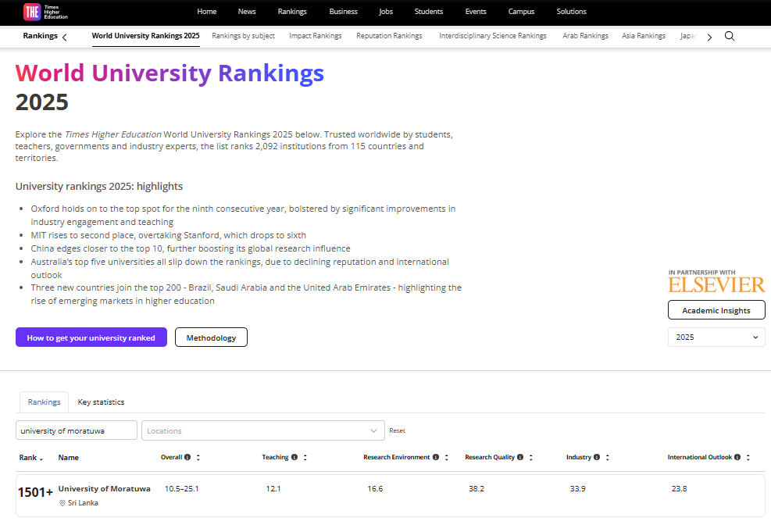
Task: Click Sri Lanka location text
Action: tap(83, 503)
